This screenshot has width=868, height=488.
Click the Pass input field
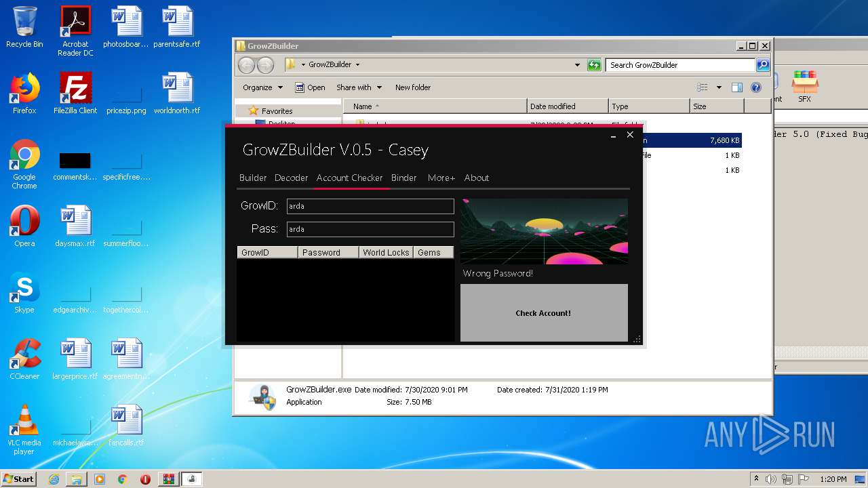370,229
